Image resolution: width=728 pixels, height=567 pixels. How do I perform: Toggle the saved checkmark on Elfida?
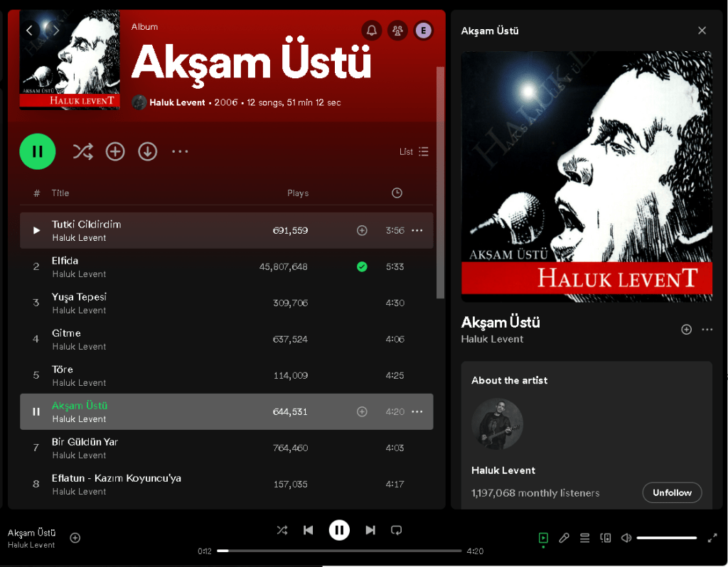coord(362,266)
